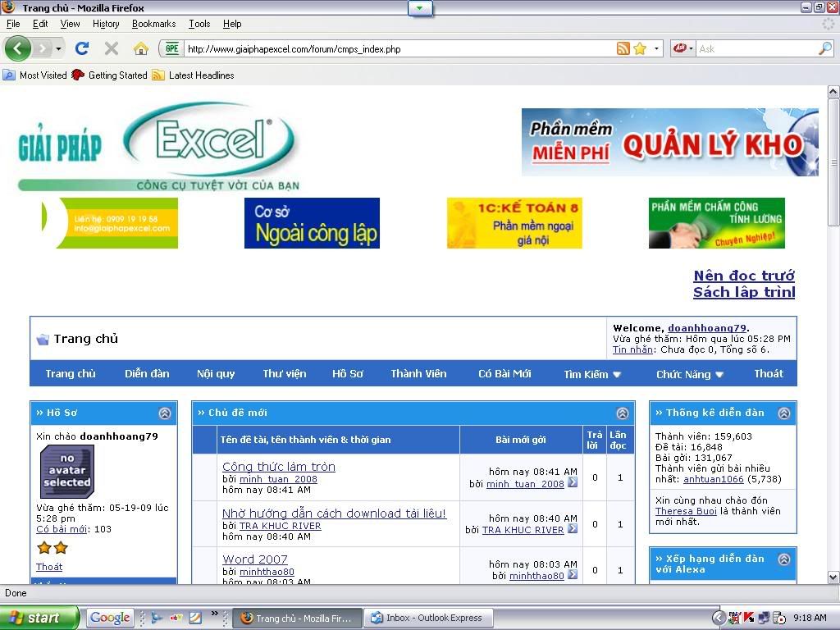Click the Có bài mới link in Hồ Sơ
This screenshot has height=630, width=840.
pos(62,529)
